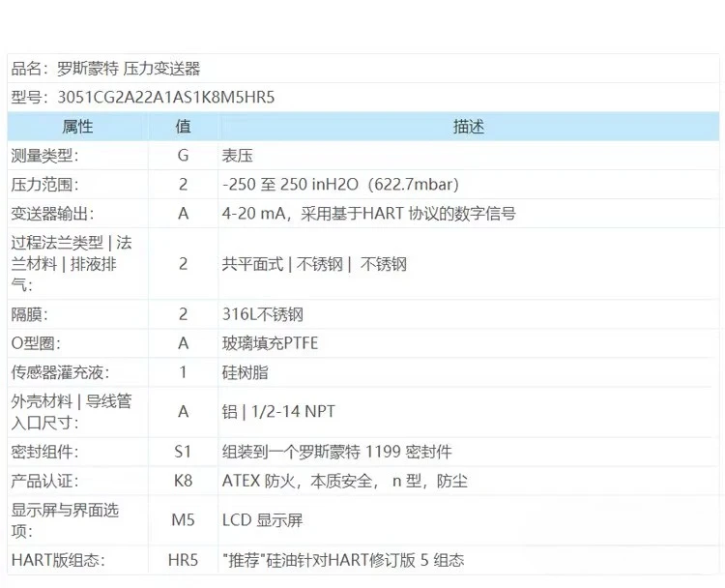Screen dimensions: 725x588
Task: Click value 2 in the 隔膜 row
Action: (183, 314)
